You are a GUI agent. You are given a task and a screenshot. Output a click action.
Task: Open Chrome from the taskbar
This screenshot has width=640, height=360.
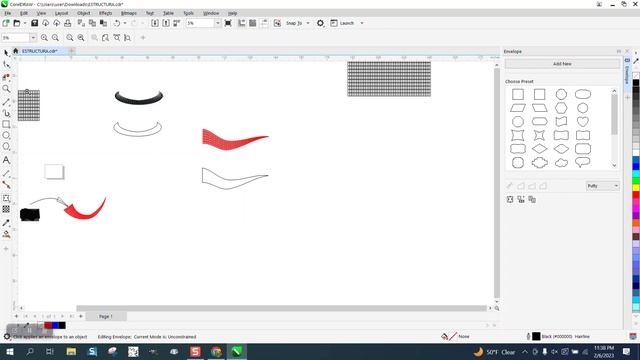click(x=216, y=351)
